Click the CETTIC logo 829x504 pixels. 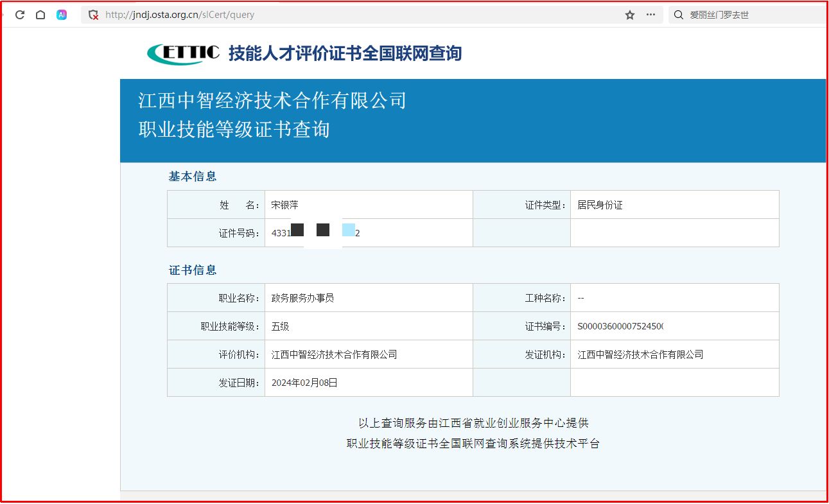click(183, 53)
